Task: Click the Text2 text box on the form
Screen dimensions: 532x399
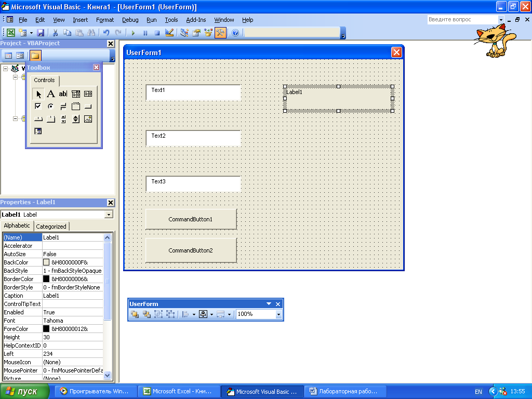Action: (x=193, y=138)
